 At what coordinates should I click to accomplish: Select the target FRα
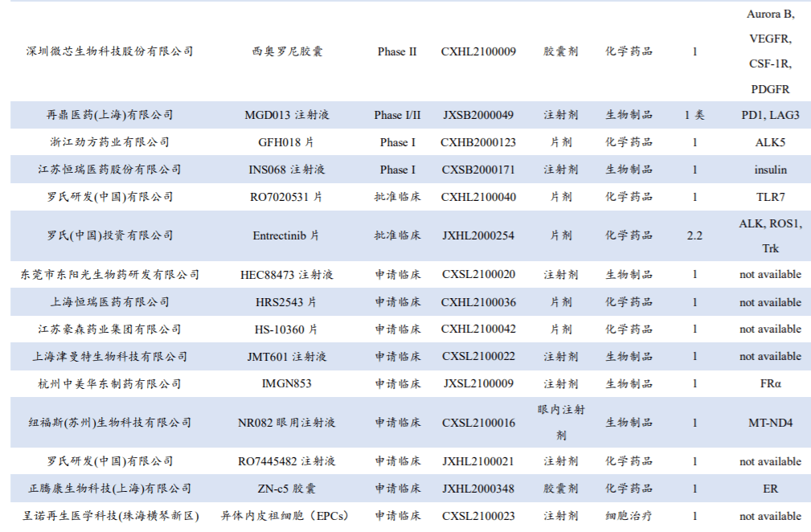click(x=770, y=383)
